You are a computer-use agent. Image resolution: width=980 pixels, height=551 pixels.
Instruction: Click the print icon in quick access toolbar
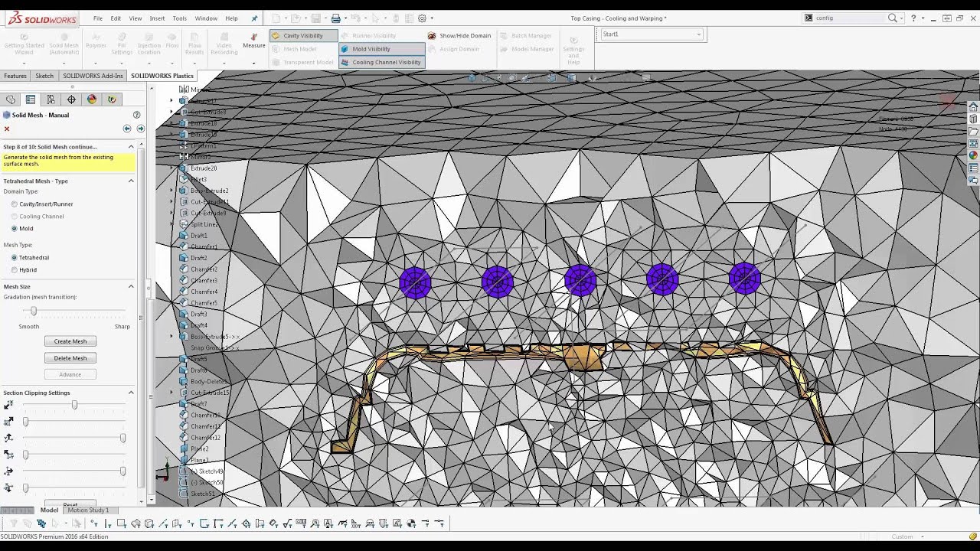[335, 18]
